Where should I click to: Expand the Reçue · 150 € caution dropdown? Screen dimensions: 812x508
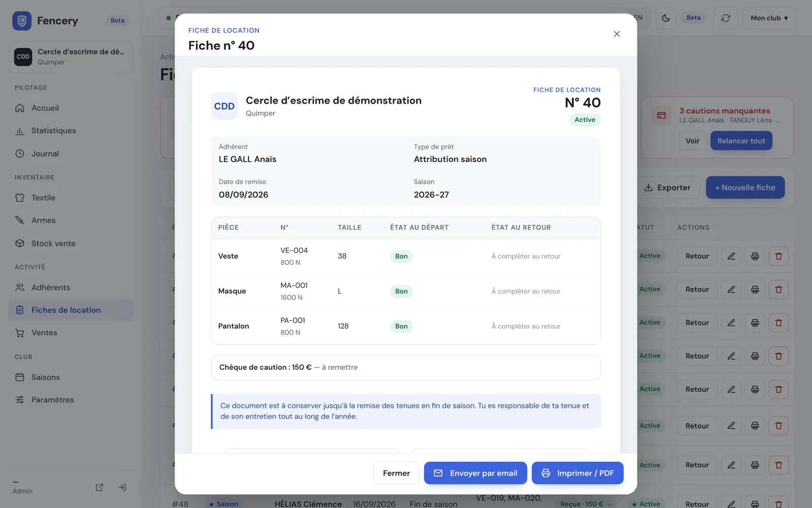click(586, 504)
